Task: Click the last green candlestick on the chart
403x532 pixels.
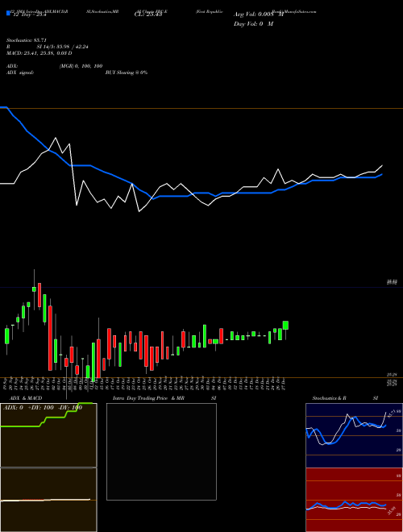Action: [285, 325]
